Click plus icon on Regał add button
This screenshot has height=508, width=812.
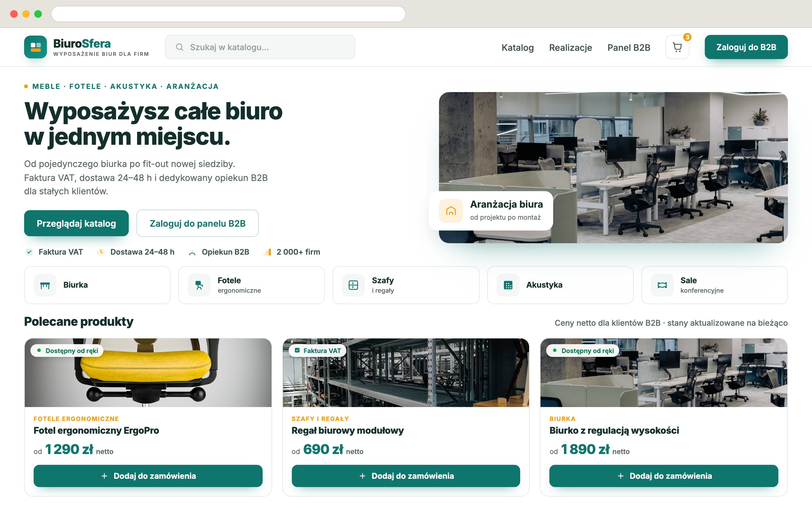pyautogui.click(x=362, y=476)
